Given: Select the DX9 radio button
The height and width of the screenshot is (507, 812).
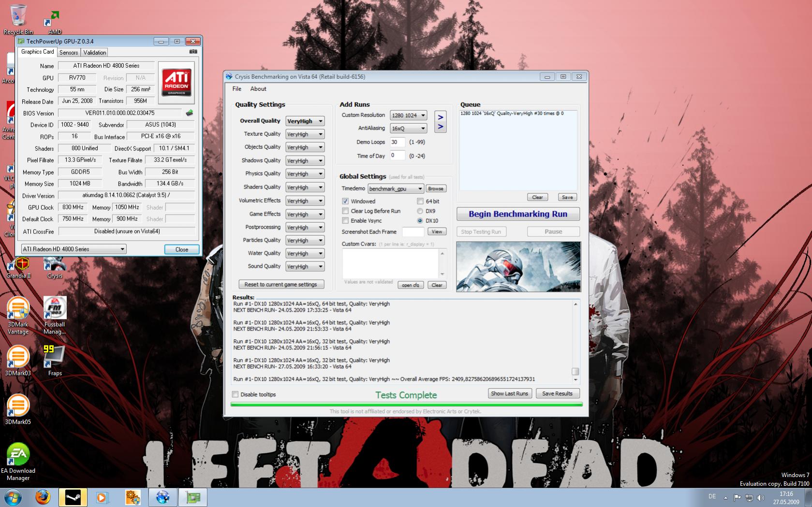Looking at the screenshot, I should click(420, 211).
